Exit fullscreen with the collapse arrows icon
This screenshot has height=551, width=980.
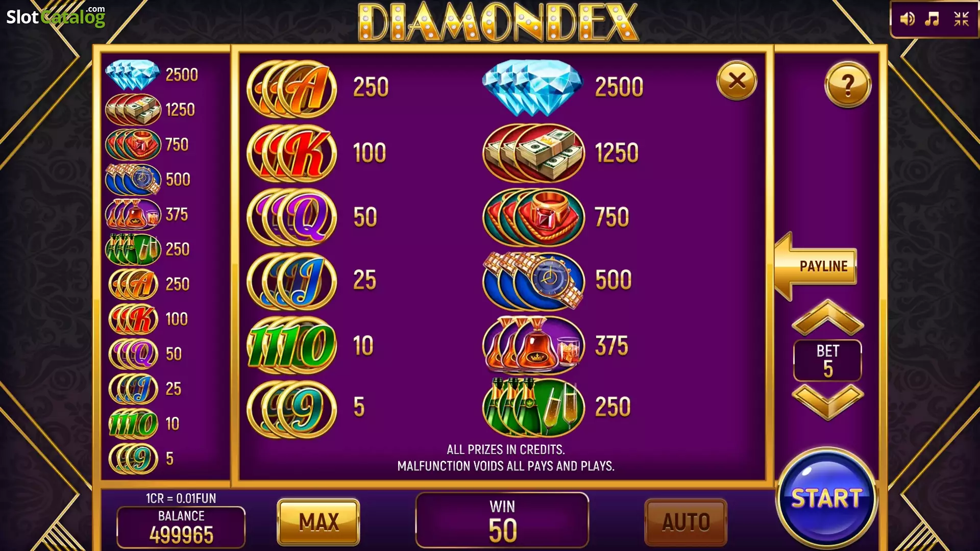point(962,19)
